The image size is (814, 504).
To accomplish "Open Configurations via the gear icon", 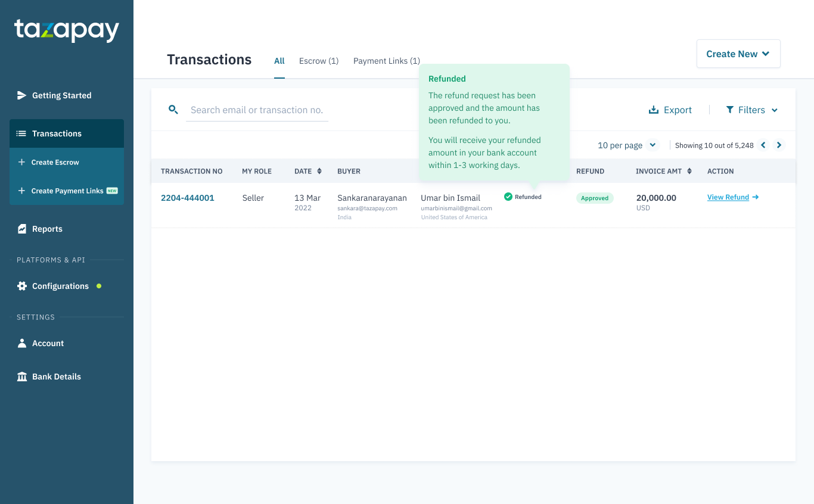I will 21,286.
